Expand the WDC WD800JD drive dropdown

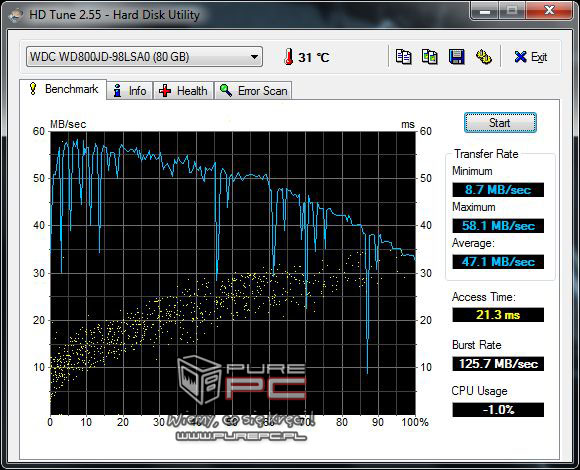coord(254,57)
